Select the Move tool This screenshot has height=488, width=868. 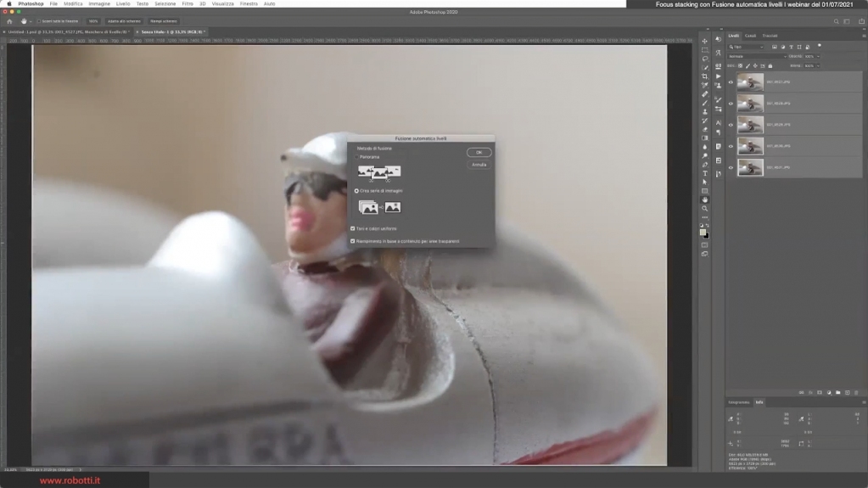pyautogui.click(x=705, y=41)
